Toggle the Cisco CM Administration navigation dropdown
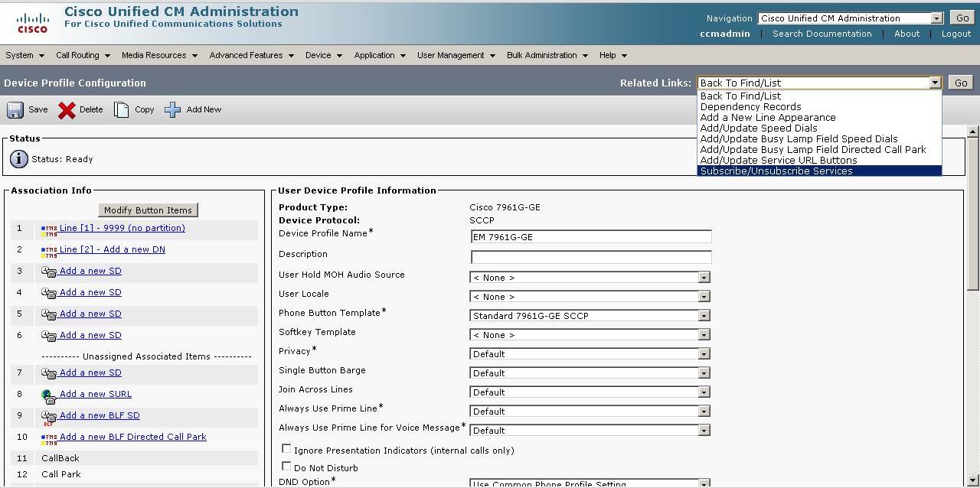This screenshot has width=980, height=488. 937,18
